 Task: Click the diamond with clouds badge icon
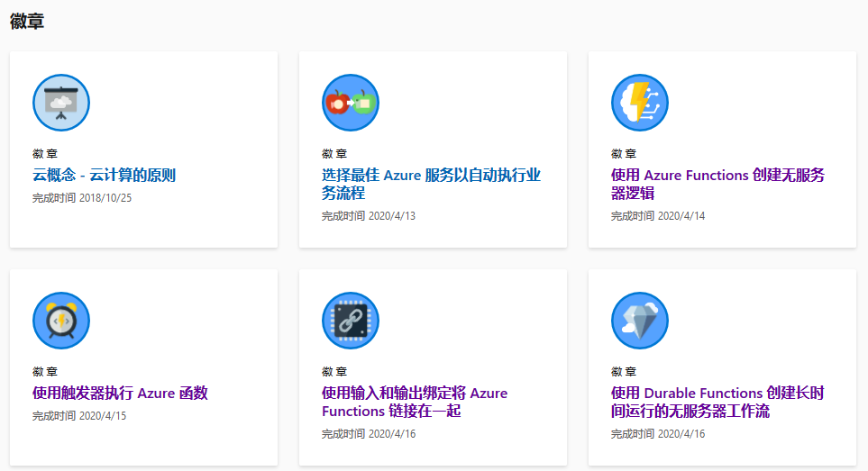pyautogui.click(x=640, y=321)
